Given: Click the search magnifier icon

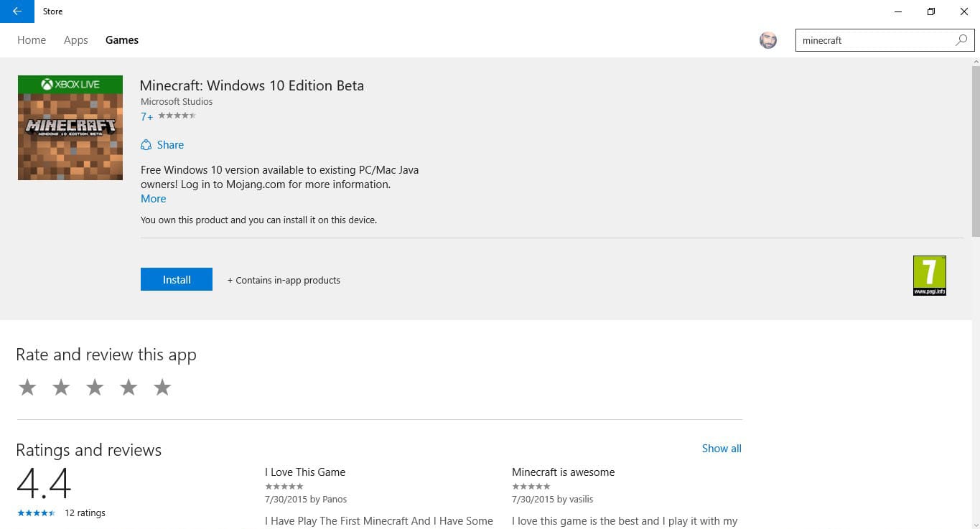Looking at the screenshot, I should (961, 40).
